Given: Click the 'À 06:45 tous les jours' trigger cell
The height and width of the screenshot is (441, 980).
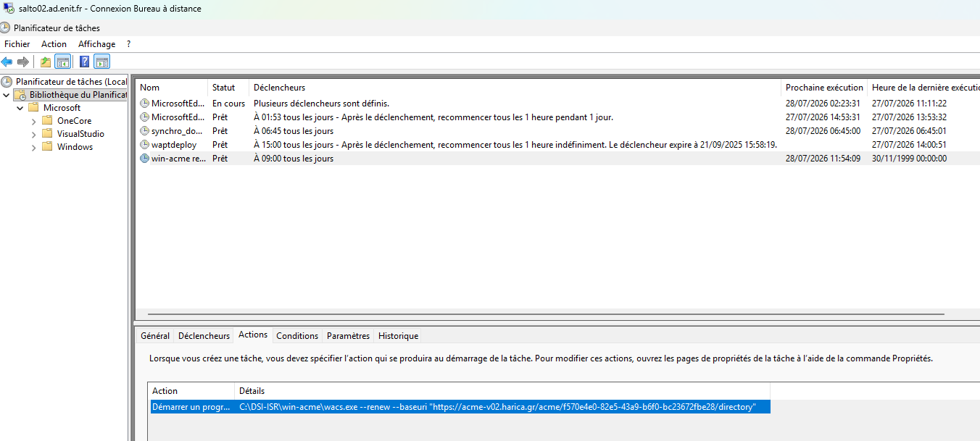Looking at the screenshot, I should [x=294, y=131].
